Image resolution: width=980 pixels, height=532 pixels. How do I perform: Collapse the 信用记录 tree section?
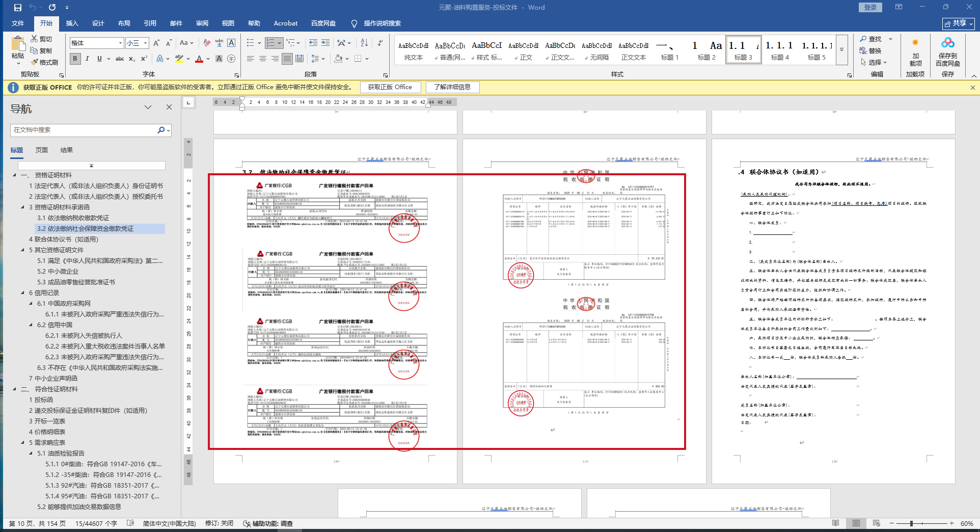(23, 293)
